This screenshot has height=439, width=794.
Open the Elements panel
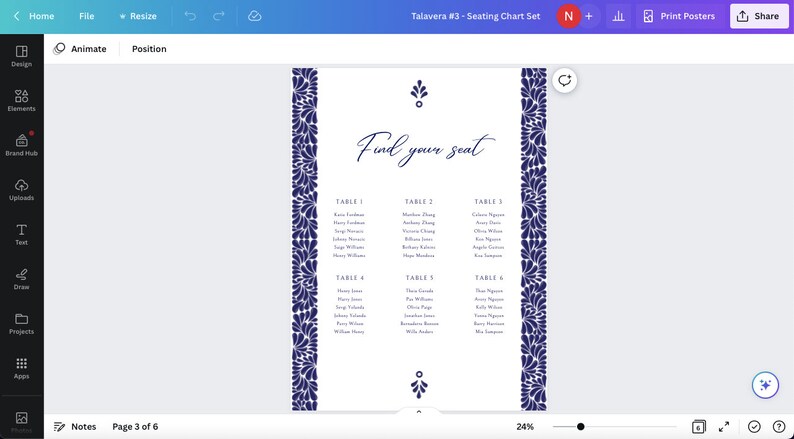coord(21,101)
